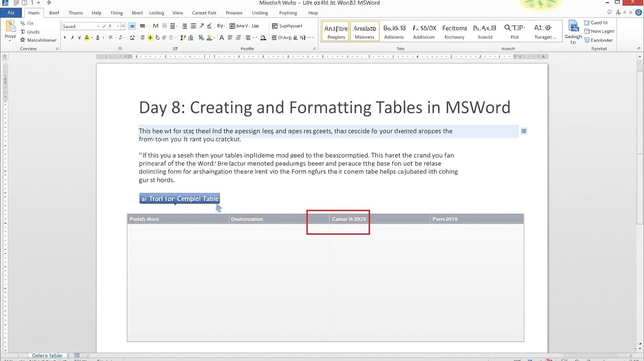
Task: Click the Gedagh document icon
Action: point(573,27)
